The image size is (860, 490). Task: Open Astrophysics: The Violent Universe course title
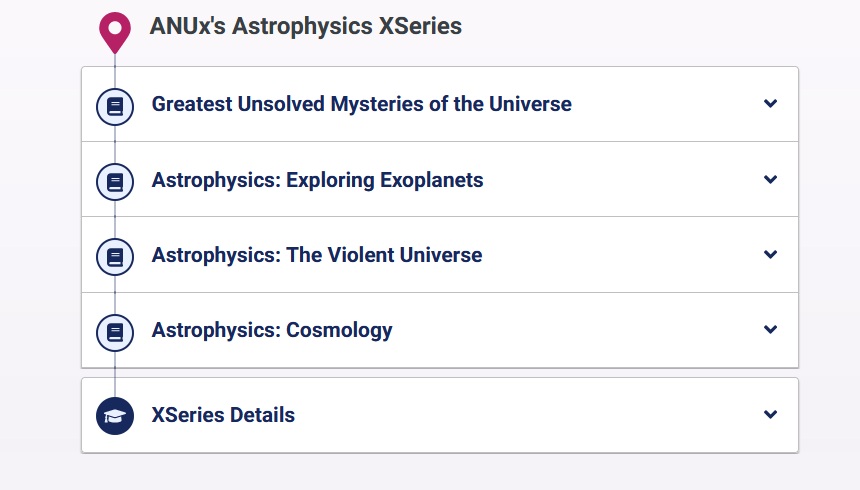(x=316, y=255)
